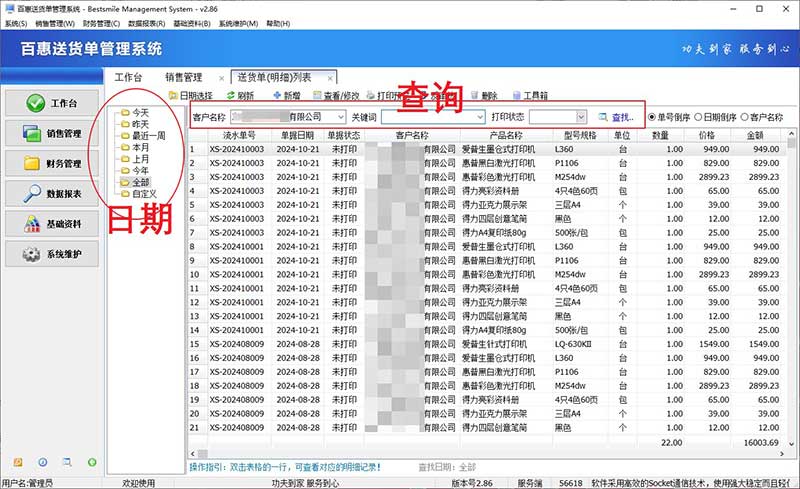800x489 pixels.
Task: Click the 刷新 refresh toolbar icon
Action: pyautogui.click(x=239, y=96)
